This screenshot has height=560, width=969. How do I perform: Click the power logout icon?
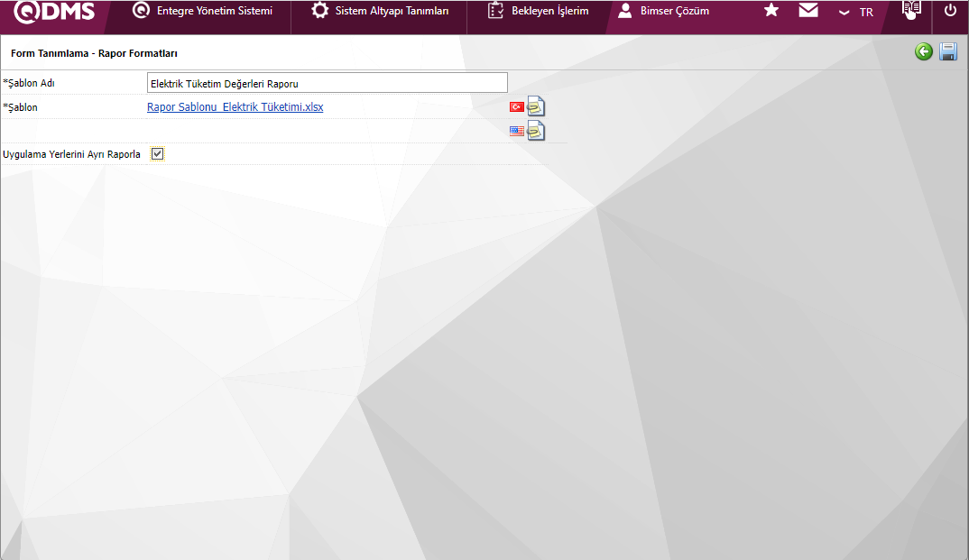tap(950, 11)
